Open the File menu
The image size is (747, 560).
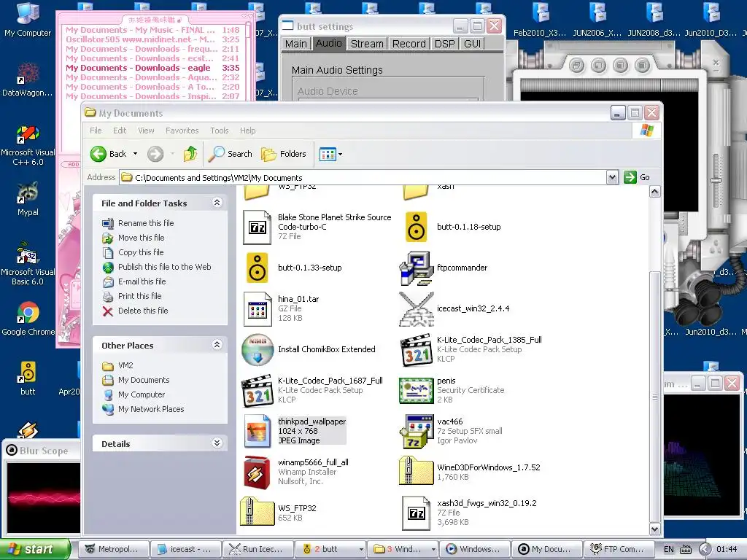point(96,131)
